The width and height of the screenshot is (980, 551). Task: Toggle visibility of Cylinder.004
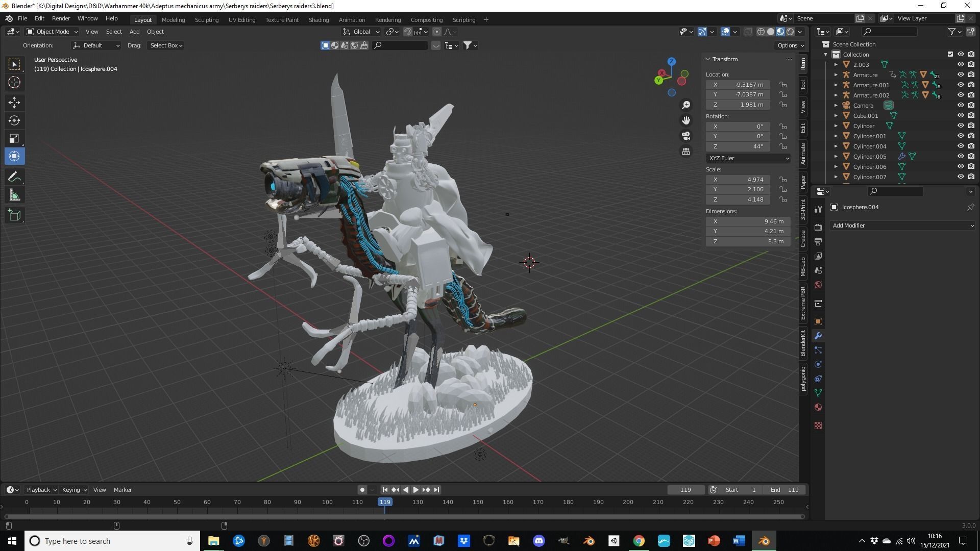tap(961, 146)
